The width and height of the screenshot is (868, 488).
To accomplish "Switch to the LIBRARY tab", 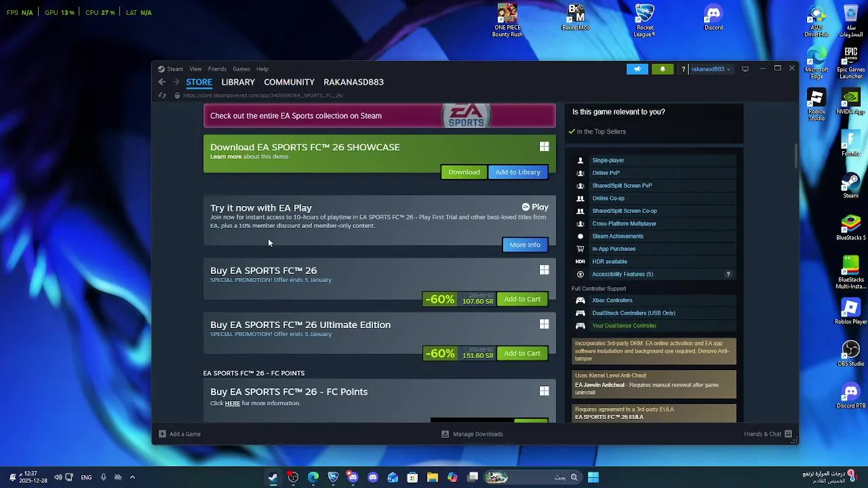I will (238, 82).
